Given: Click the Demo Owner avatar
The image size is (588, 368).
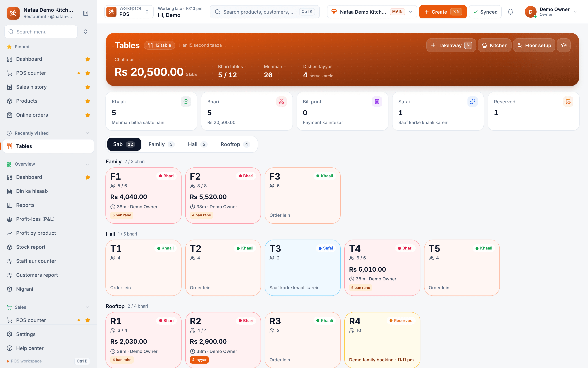Looking at the screenshot, I should click(531, 12).
